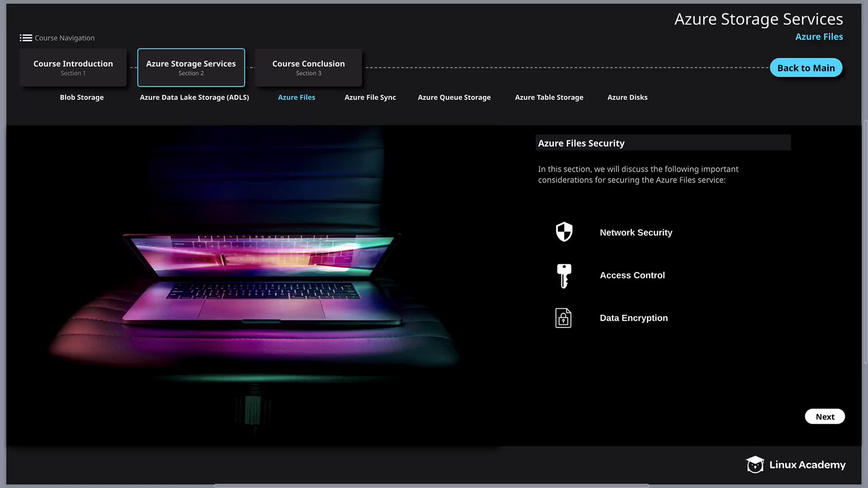This screenshot has height=488, width=868.
Task: Click the laptop image thumbnail
Action: (262, 280)
